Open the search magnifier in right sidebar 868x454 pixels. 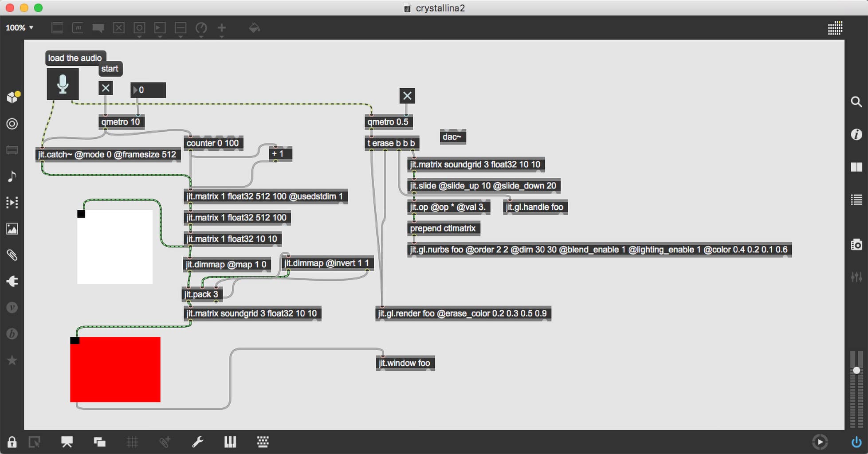pos(856,102)
